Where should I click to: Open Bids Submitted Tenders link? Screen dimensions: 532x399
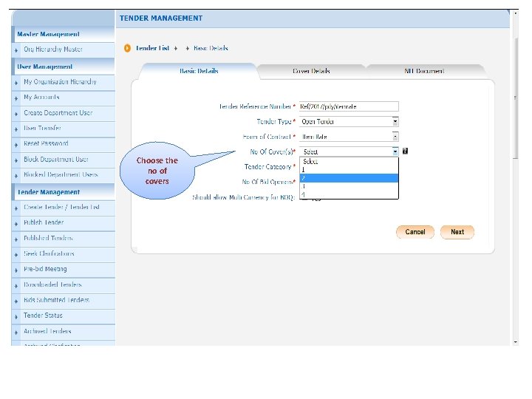[56, 300]
